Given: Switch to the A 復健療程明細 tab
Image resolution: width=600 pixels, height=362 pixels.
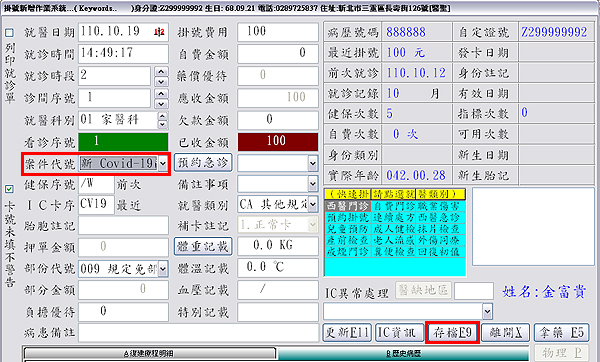Looking at the screenshot, I should click(150, 354).
